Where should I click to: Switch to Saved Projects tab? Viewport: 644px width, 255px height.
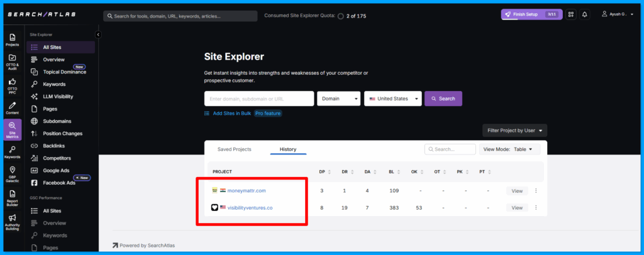coord(234,149)
